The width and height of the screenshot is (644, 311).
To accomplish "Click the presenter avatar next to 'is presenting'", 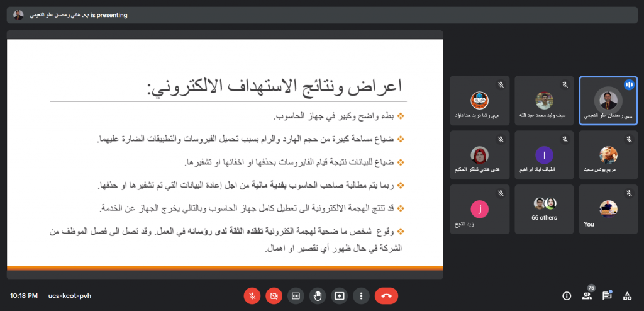I will [x=18, y=15].
